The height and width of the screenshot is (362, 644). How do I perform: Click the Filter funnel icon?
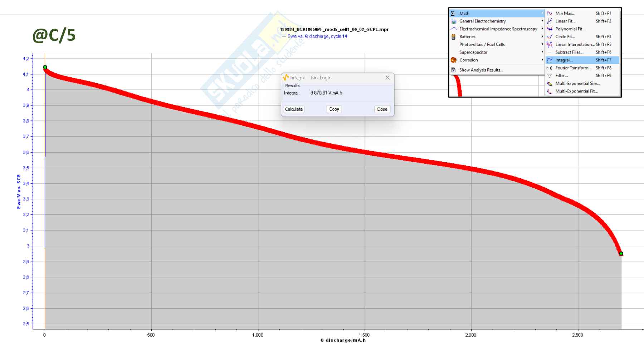tap(550, 76)
